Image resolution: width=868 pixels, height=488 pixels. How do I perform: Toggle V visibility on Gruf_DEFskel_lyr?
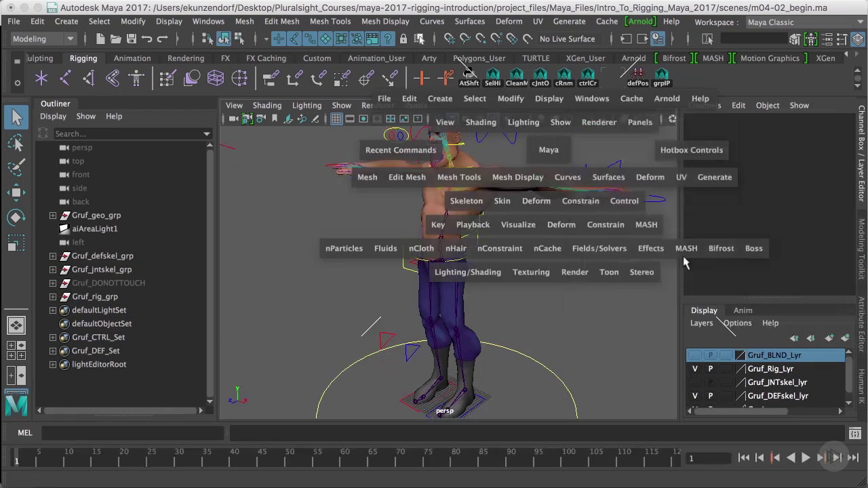694,396
